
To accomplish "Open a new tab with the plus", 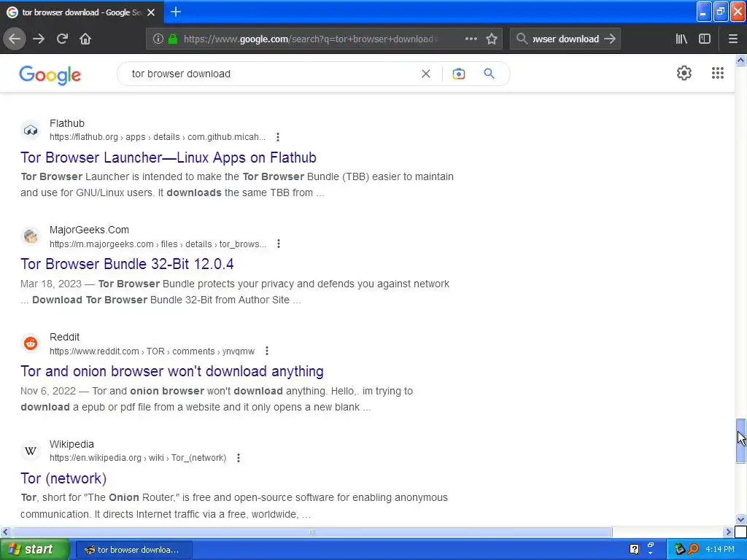I will pyautogui.click(x=176, y=12).
